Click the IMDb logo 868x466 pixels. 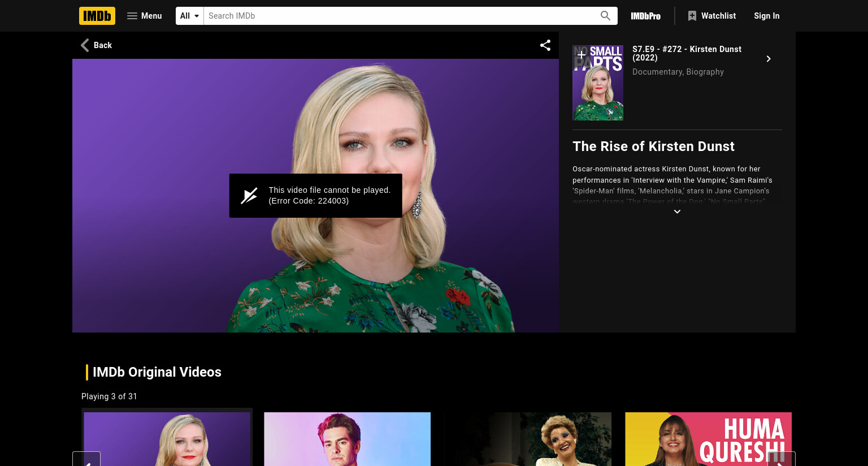pyautogui.click(x=97, y=16)
